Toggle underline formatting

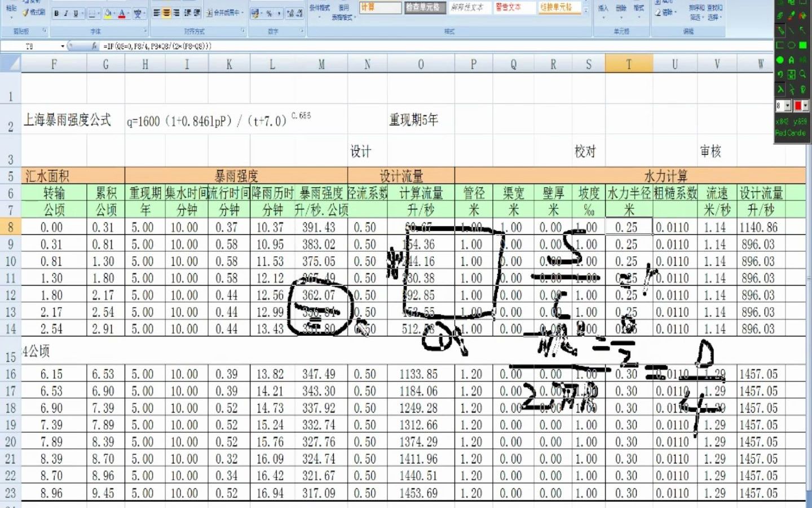click(x=76, y=13)
